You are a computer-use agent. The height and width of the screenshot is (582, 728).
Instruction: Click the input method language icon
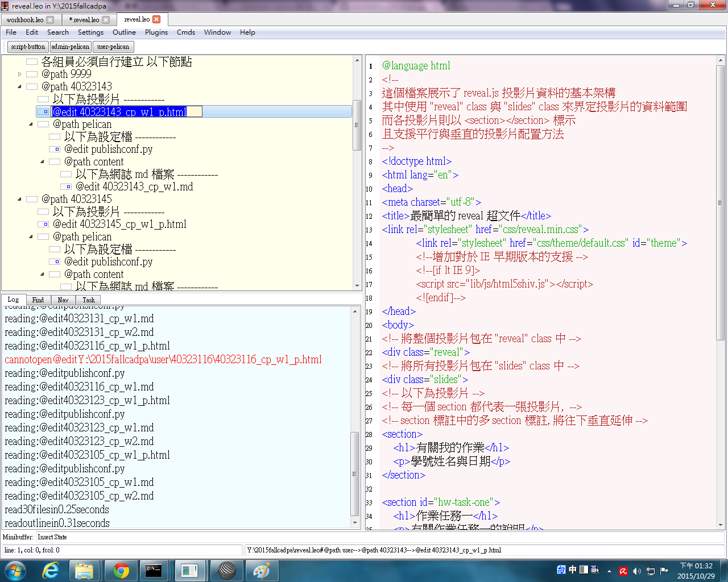tap(561, 569)
